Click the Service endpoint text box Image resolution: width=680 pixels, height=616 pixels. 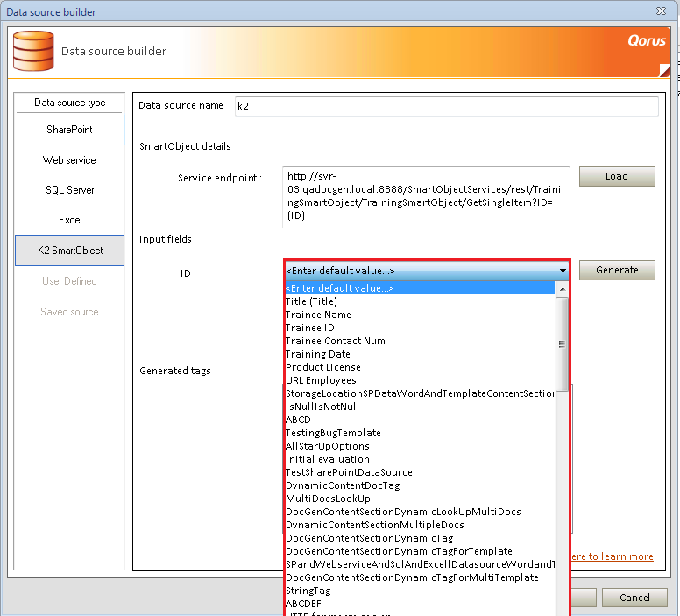[x=426, y=197]
